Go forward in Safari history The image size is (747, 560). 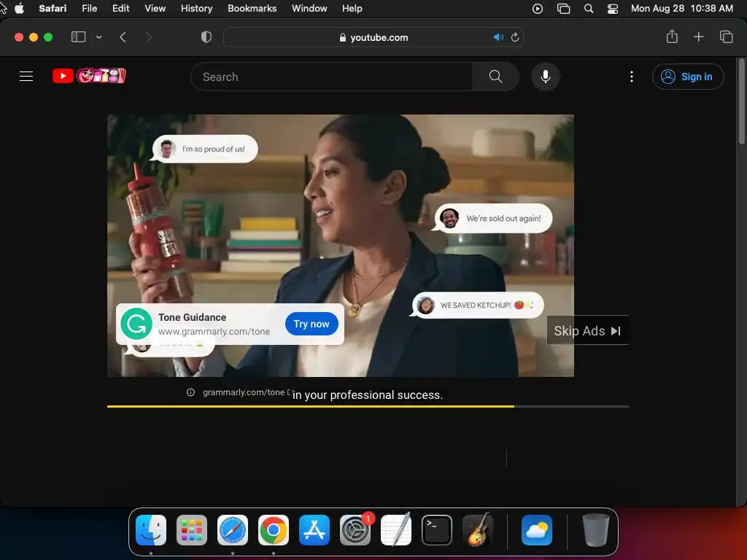[x=148, y=36]
